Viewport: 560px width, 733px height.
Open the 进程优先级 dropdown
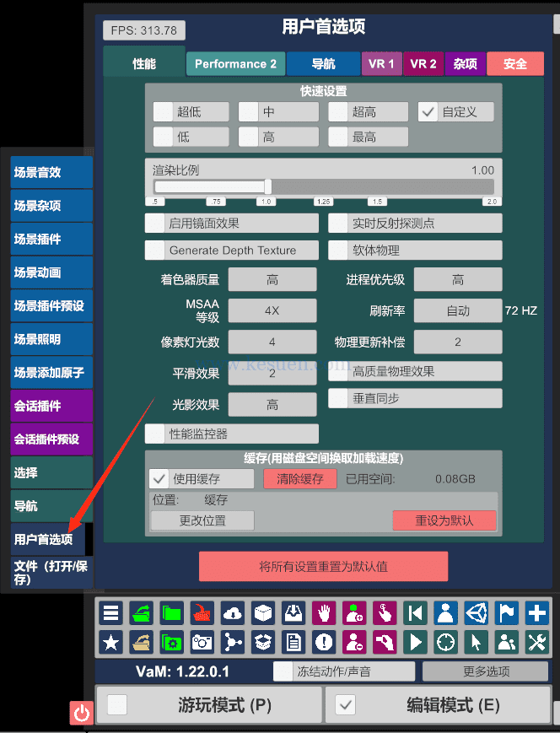(458, 279)
